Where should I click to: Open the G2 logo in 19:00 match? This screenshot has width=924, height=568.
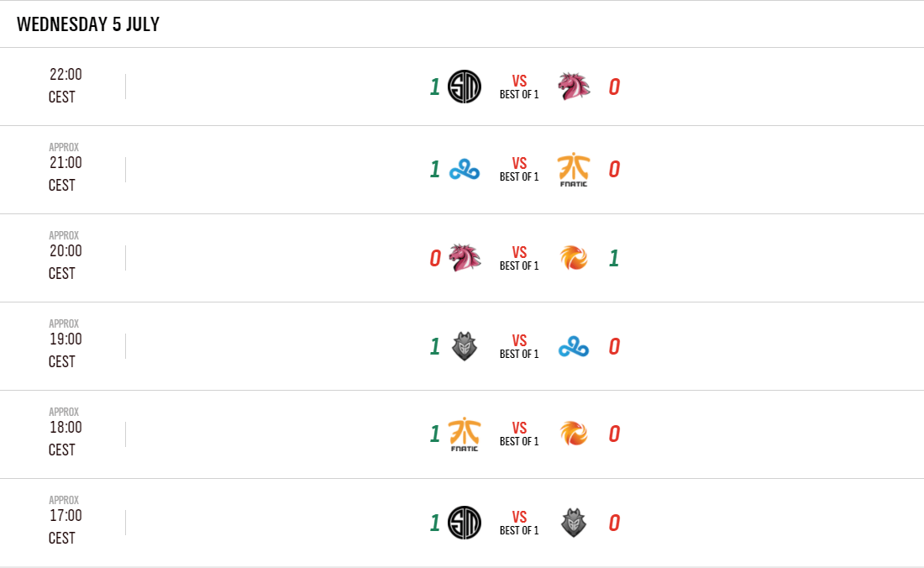pos(464,346)
